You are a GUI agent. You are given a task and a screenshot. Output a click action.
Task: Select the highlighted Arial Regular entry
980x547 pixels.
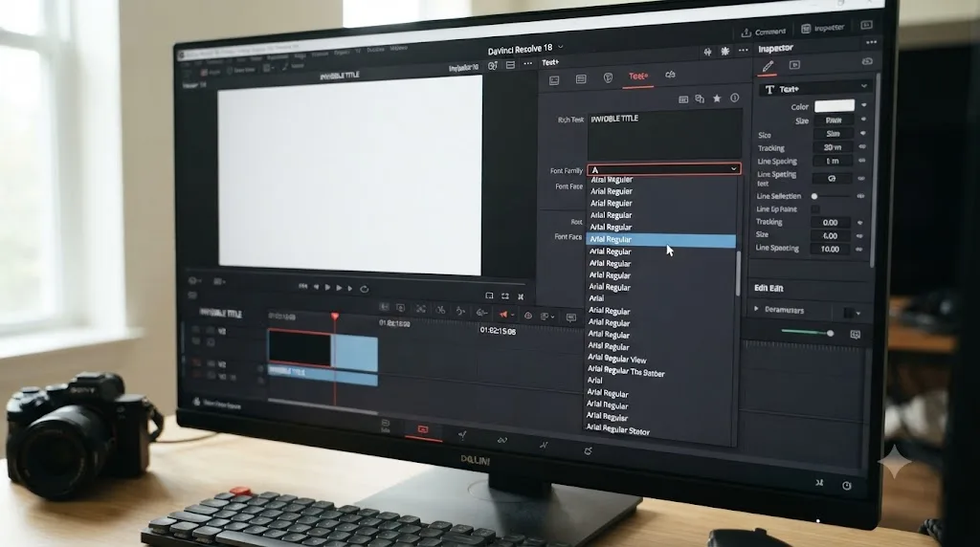pyautogui.click(x=660, y=240)
